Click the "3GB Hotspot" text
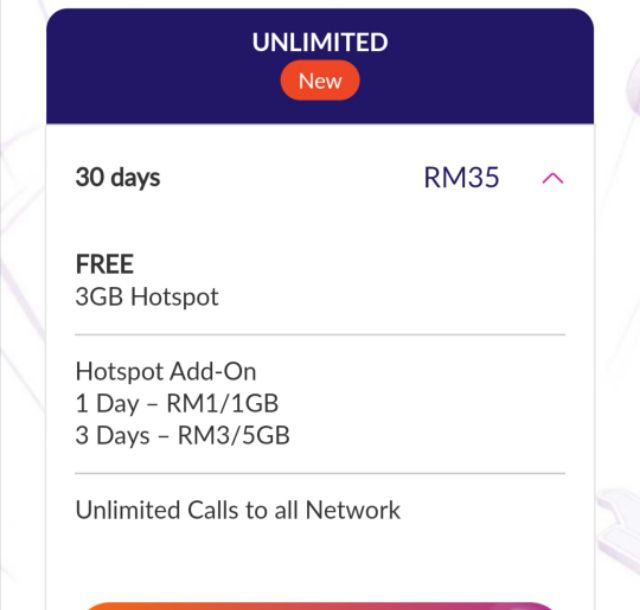 147,297
